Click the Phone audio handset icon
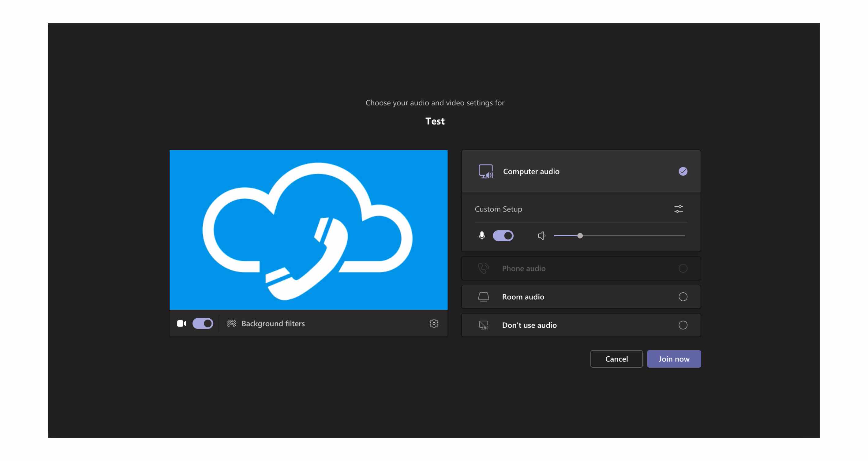This screenshot has height=461, width=868. point(484,268)
